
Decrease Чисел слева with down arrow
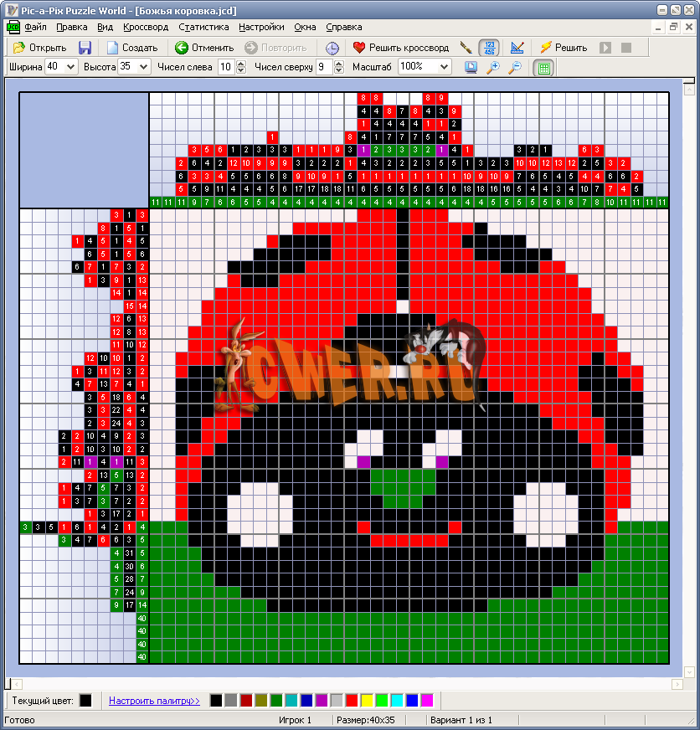coord(241,70)
